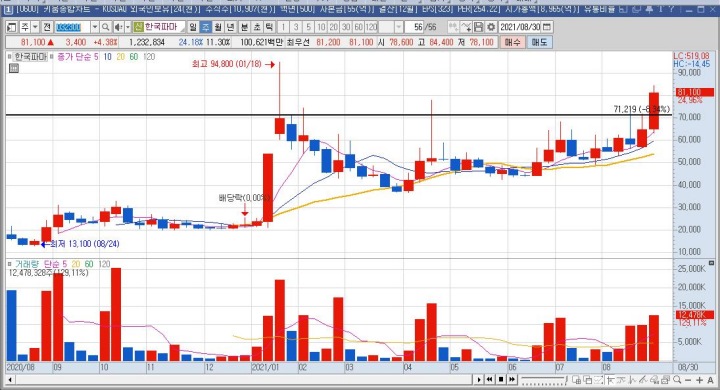This screenshot has width=720, height=390.
Task: Click the scrollbar right arrow
Action: coord(479,379)
